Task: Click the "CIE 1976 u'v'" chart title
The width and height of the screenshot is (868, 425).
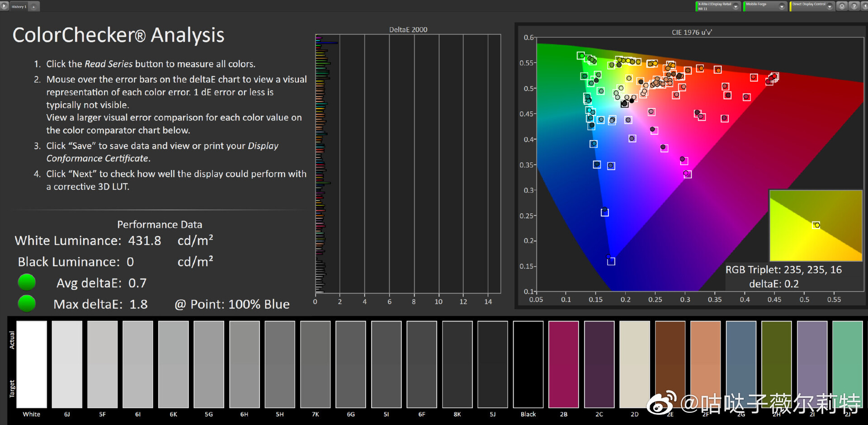Action: (x=692, y=32)
